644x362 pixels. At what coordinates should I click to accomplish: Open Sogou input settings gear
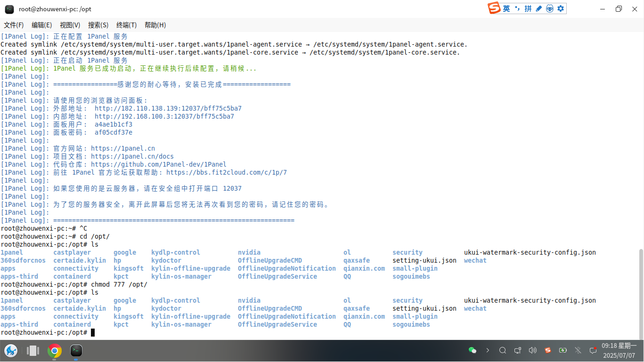(x=561, y=8)
